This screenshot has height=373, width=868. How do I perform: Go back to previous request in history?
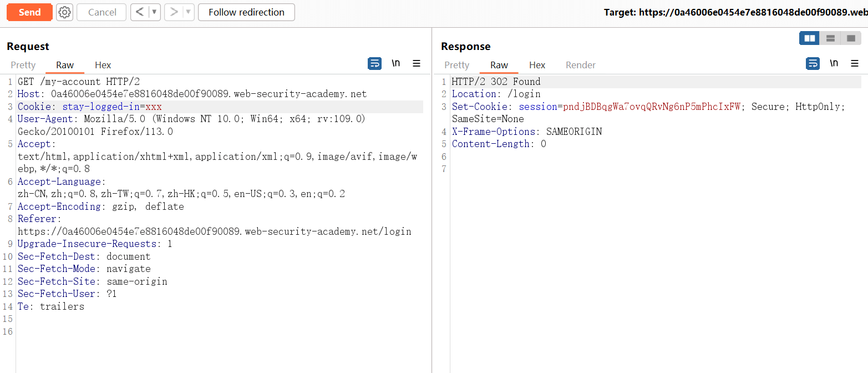pyautogui.click(x=140, y=12)
